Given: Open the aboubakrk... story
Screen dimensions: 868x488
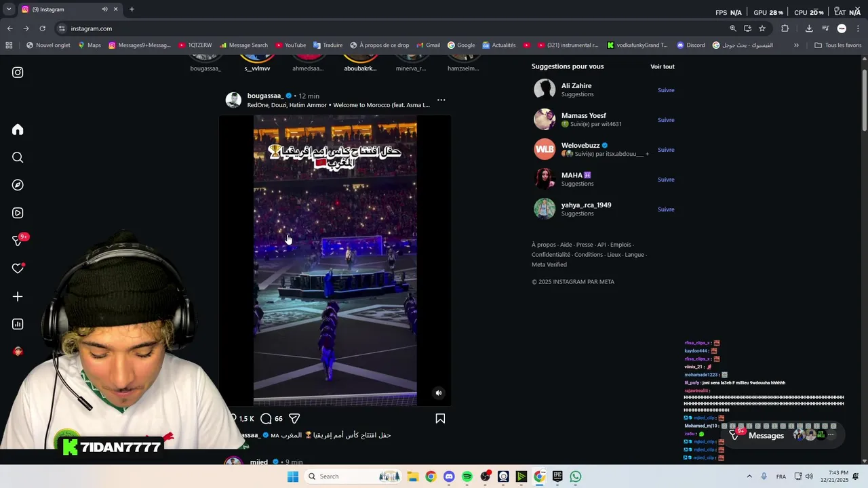Looking at the screenshot, I should [x=360, y=62].
